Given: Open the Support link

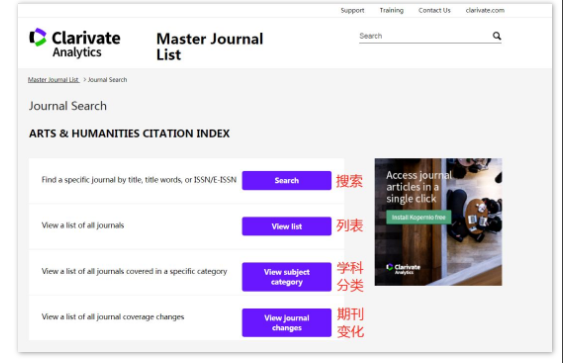Looking at the screenshot, I should [352, 11].
